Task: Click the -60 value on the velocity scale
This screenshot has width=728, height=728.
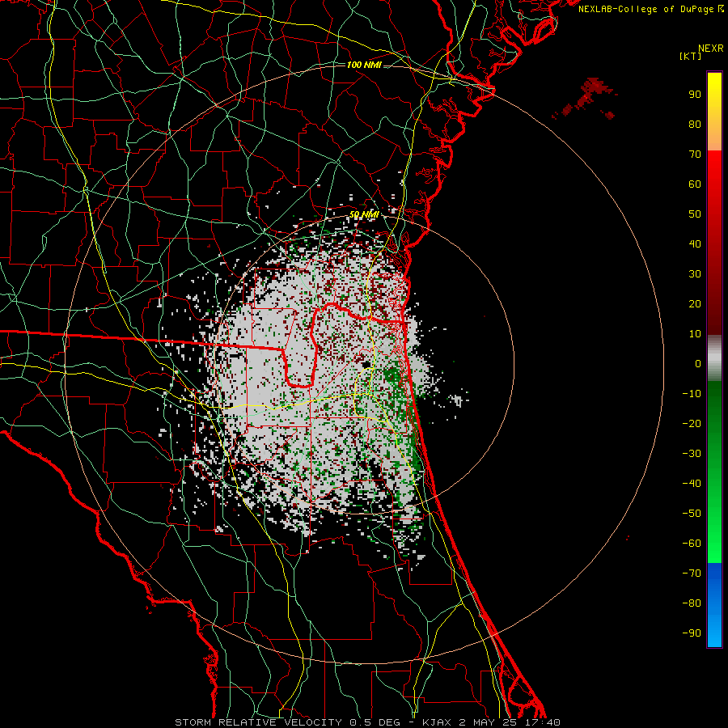Action: (692, 544)
